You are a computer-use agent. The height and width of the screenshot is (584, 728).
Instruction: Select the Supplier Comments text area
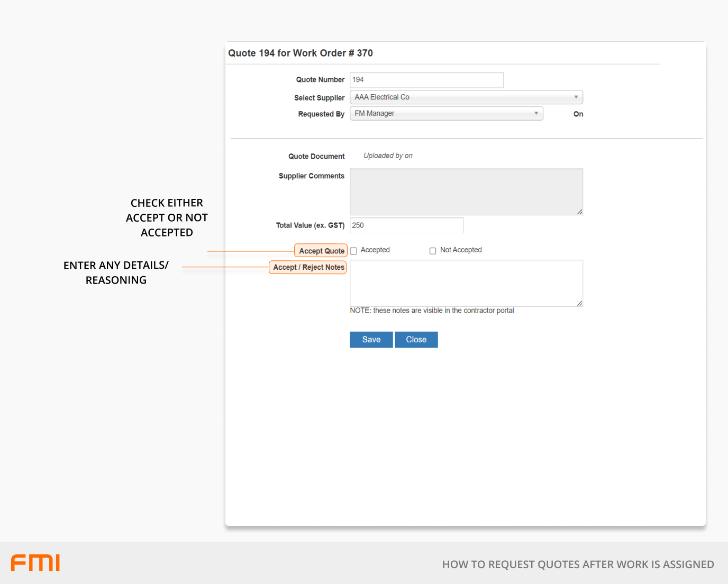[x=466, y=191]
